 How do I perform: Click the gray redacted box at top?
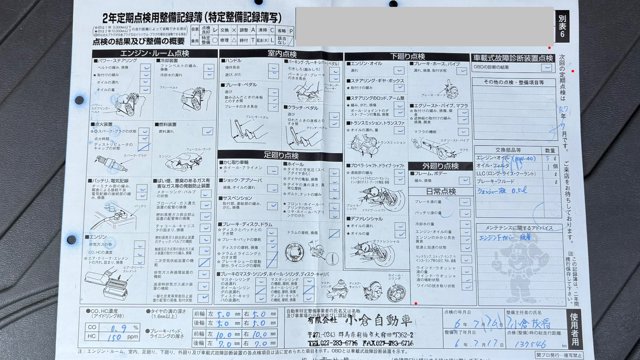point(424,27)
